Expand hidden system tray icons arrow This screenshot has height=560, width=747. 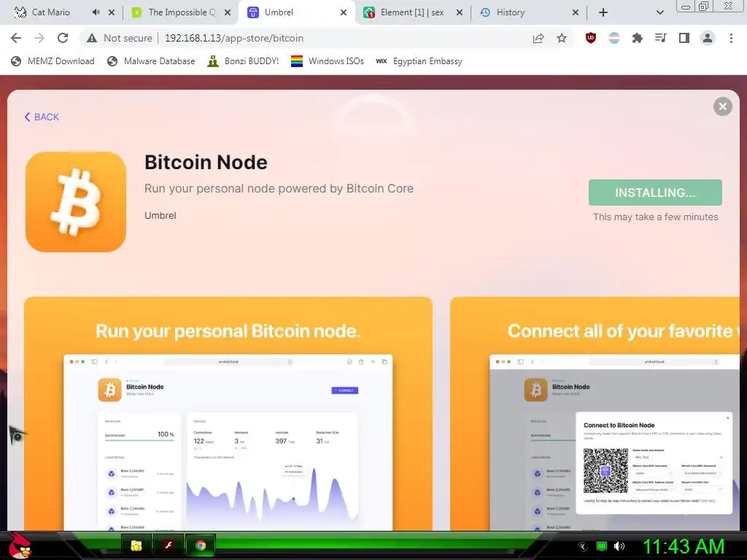tap(583, 547)
